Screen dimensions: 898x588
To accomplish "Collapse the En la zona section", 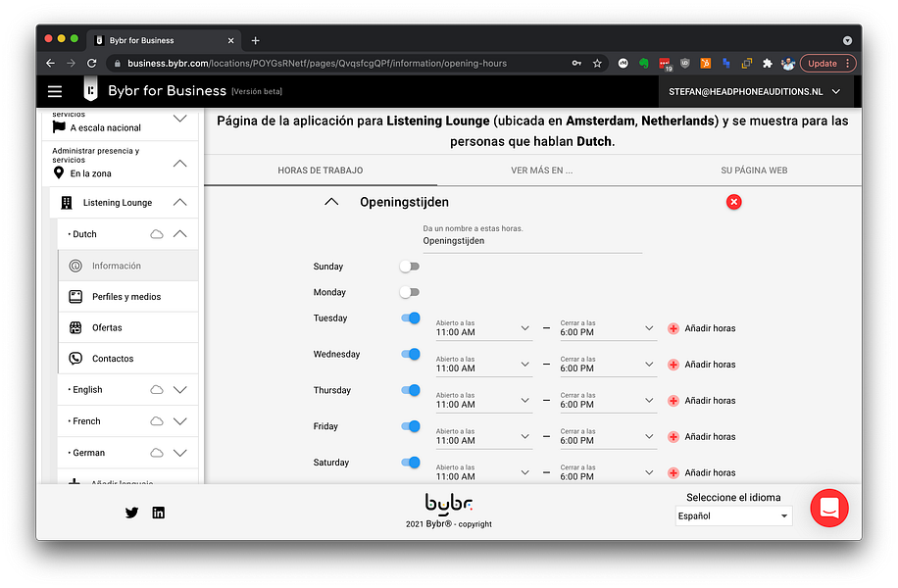I will [179, 164].
